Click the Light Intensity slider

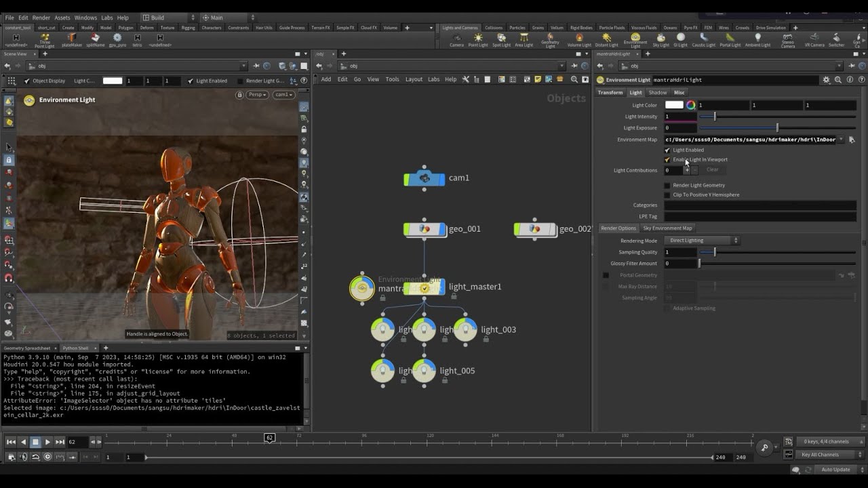[x=777, y=117]
